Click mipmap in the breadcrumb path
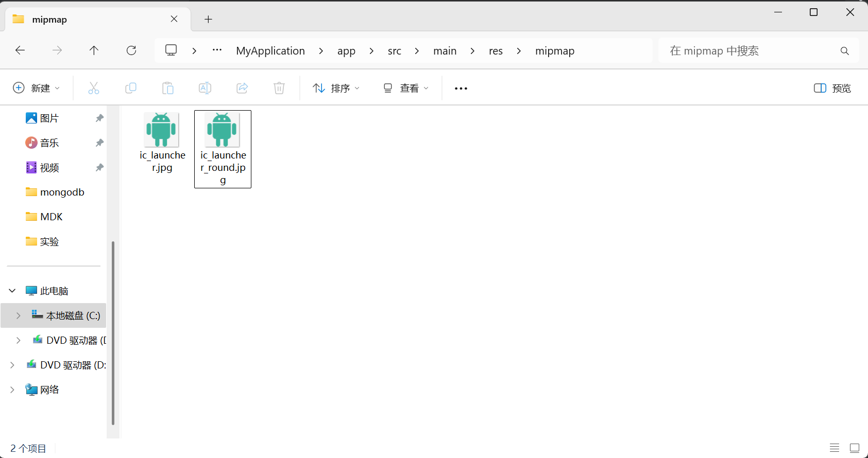This screenshot has height=458, width=868. click(555, 50)
